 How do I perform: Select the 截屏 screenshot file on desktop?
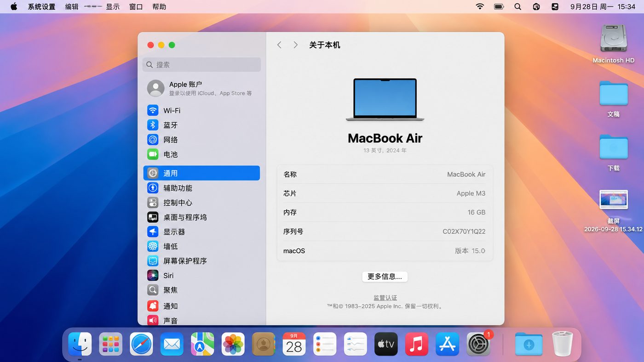click(x=614, y=210)
